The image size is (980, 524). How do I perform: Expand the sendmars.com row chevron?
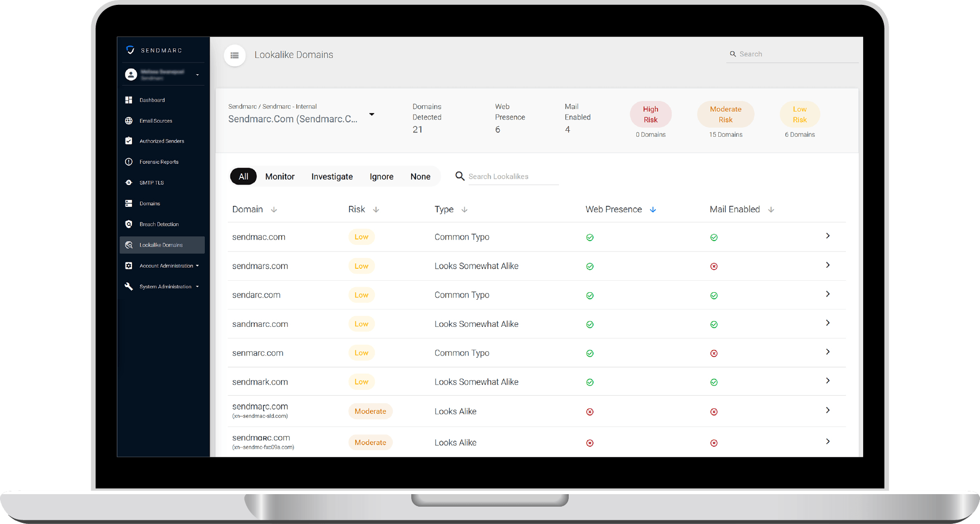828,265
